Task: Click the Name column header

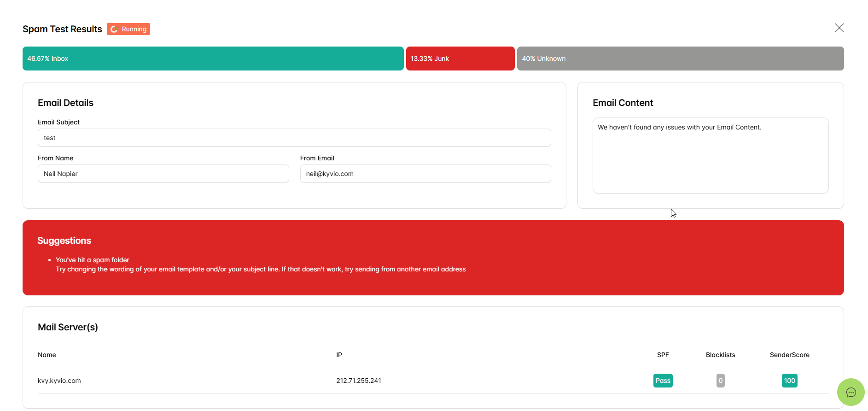Action: [47, 355]
